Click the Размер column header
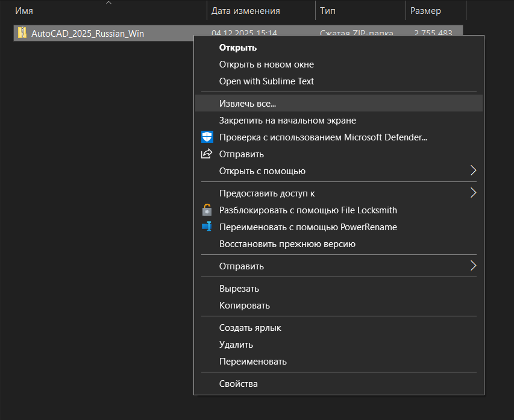 click(x=425, y=11)
